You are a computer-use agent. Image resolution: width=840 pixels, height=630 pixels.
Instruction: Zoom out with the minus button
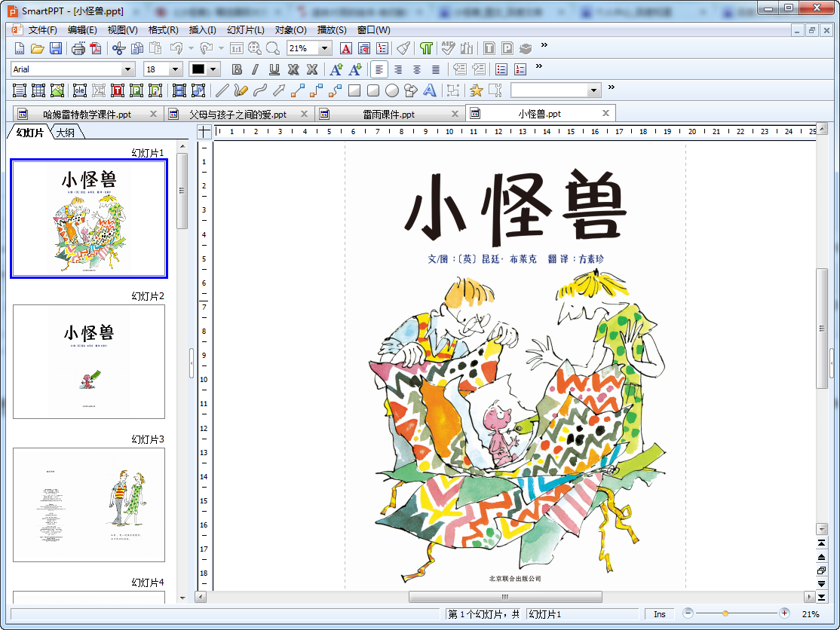click(x=688, y=613)
